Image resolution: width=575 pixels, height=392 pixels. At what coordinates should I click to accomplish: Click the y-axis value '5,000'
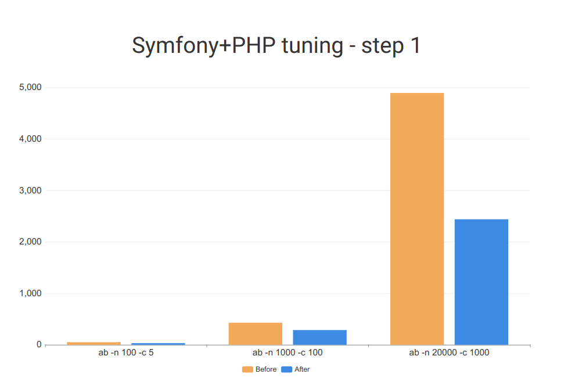[x=30, y=87]
